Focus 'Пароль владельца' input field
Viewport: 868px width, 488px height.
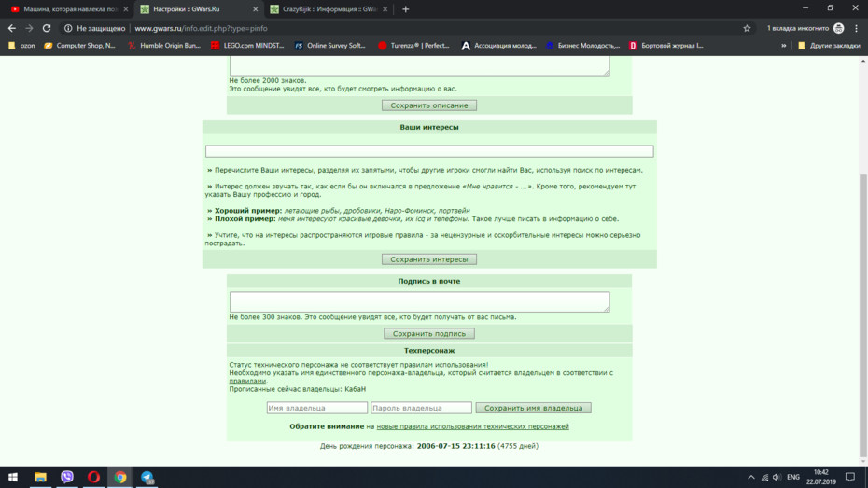421,408
